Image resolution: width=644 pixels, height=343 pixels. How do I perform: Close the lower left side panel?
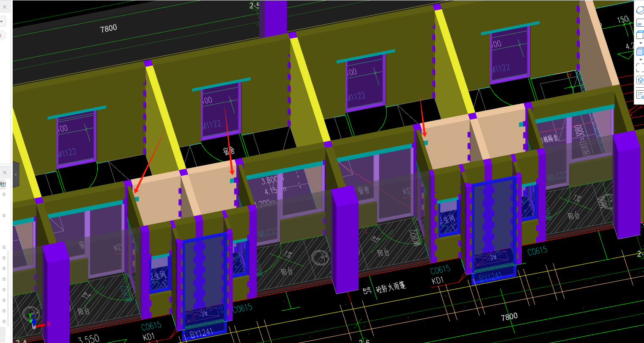click(4, 172)
